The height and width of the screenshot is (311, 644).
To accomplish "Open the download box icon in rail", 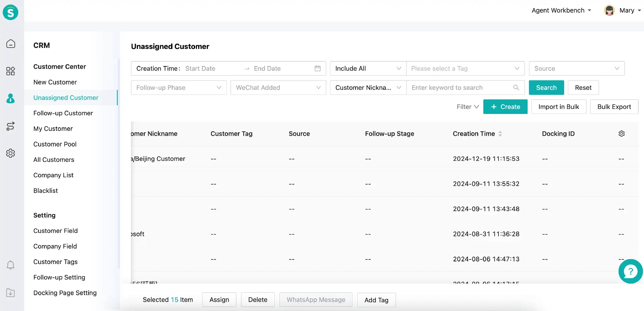I will click(10, 293).
